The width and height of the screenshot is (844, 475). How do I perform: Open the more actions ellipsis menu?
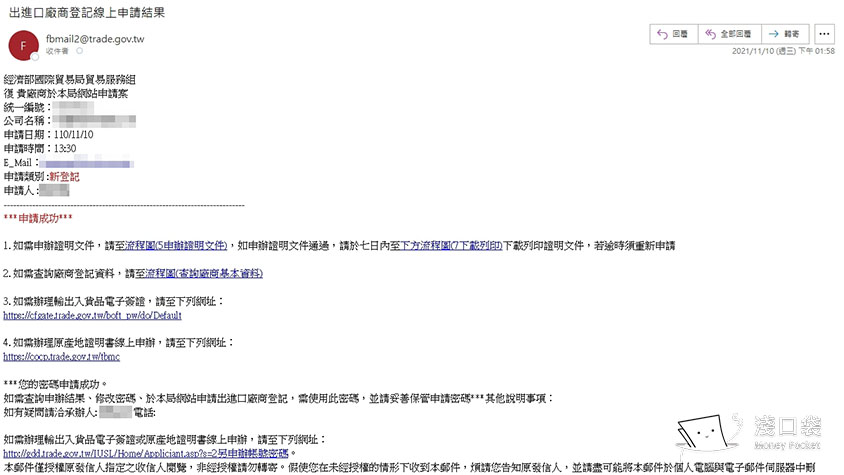pyautogui.click(x=824, y=34)
